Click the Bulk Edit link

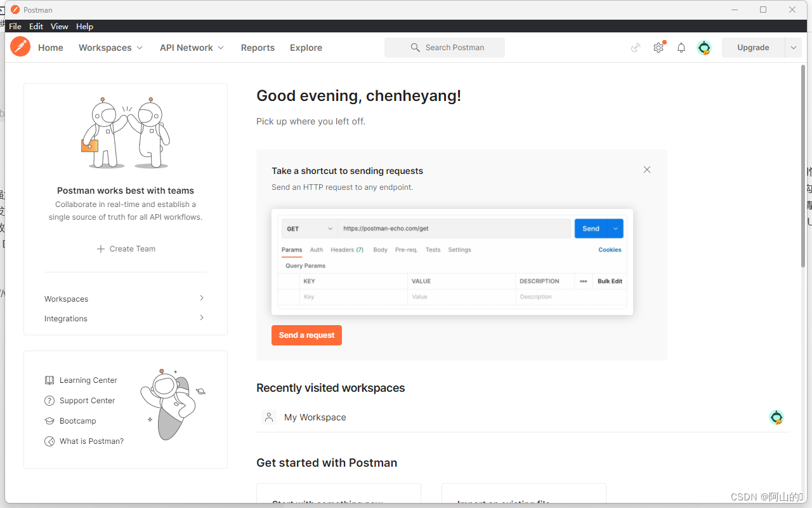[x=610, y=281]
